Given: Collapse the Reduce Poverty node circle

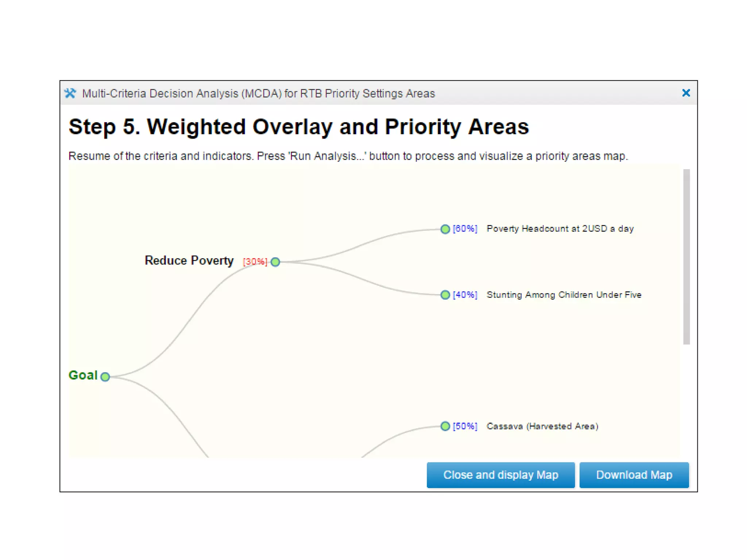Looking at the screenshot, I should coord(275,262).
